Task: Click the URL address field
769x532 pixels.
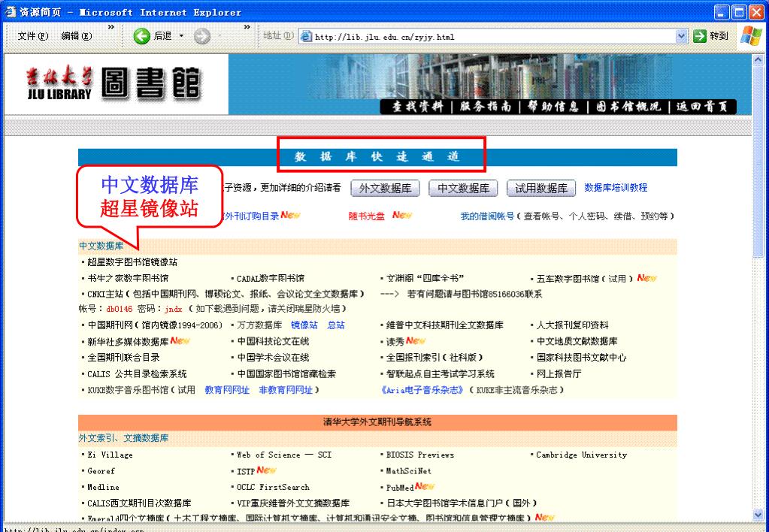Action: coord(494,36)
